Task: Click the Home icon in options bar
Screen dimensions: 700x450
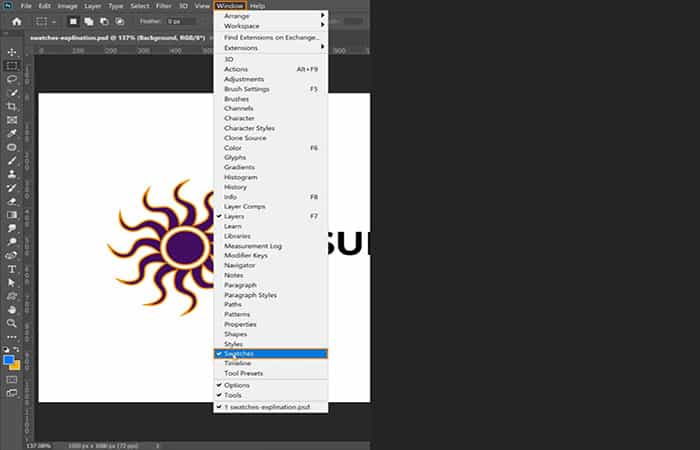Action: [16, 20]
